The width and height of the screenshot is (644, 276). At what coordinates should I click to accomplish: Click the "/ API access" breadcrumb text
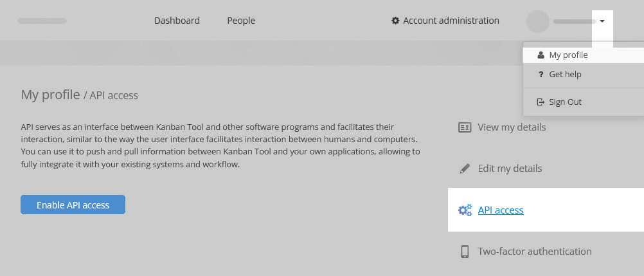111,96
